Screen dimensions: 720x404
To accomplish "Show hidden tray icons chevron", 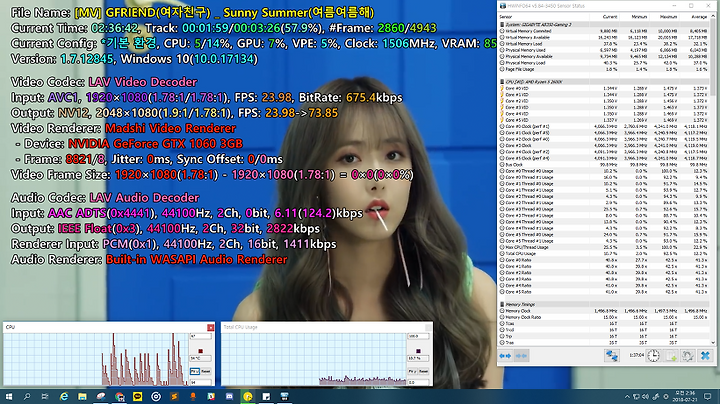I will (627, 397).
